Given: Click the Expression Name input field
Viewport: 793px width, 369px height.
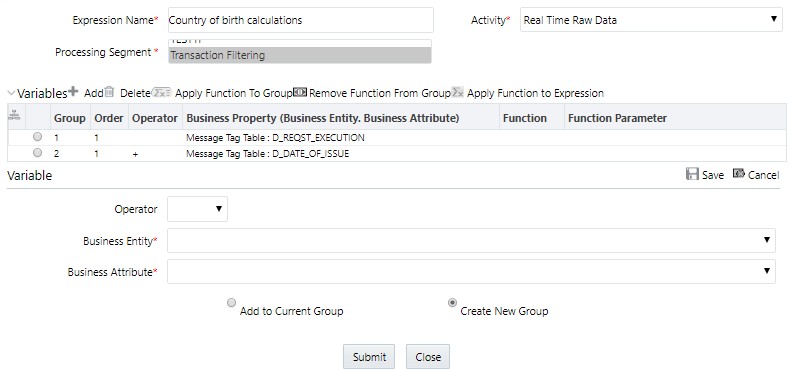Looking at the screenshot, I should pos(300,20).
